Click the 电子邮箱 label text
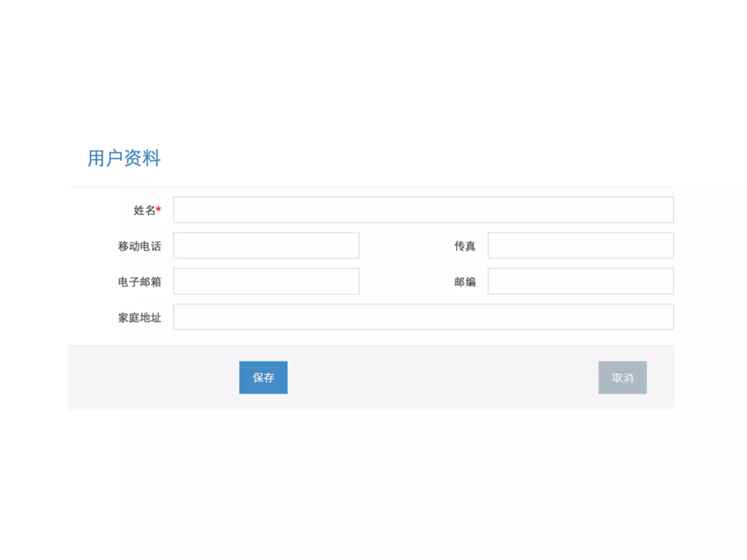The image size is (747, 560). (139, 282)
